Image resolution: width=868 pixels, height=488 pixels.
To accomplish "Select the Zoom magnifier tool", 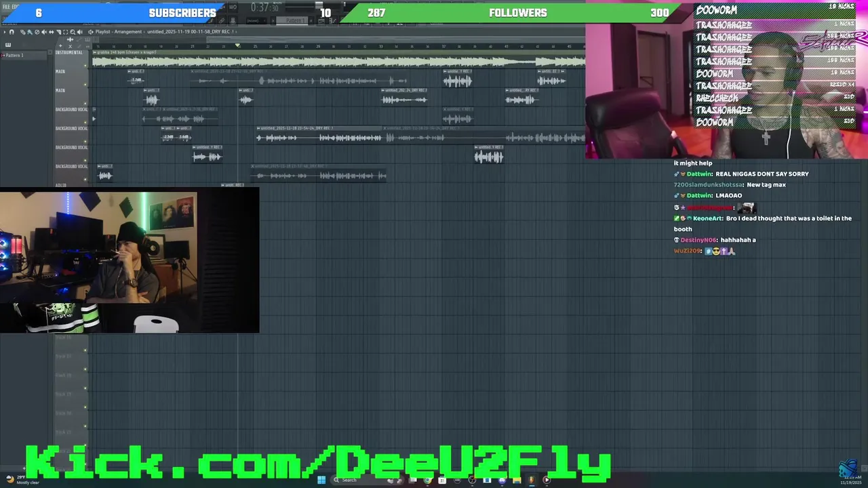I will click(x=73, y=32).
